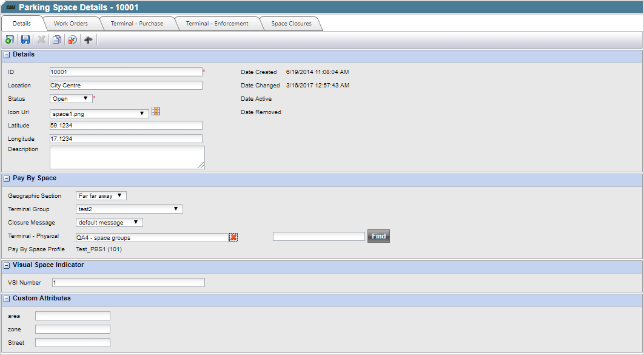Click the CALE logo in title bar

[11, 7]
